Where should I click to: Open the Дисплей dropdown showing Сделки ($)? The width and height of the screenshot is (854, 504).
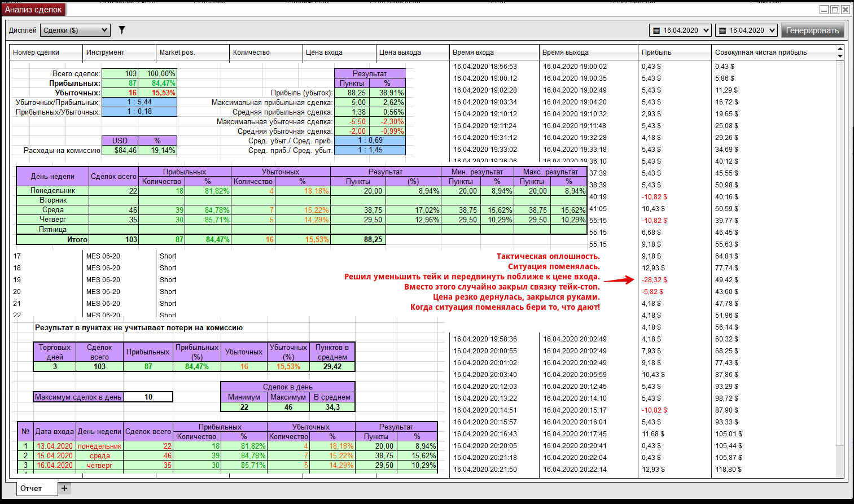click(75, 30)
